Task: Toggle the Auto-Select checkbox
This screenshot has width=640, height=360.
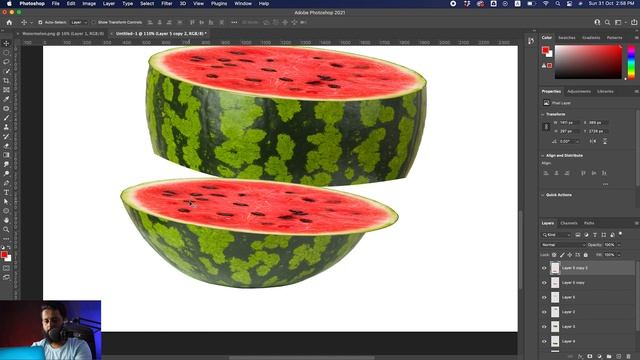Action: [40, 22]
